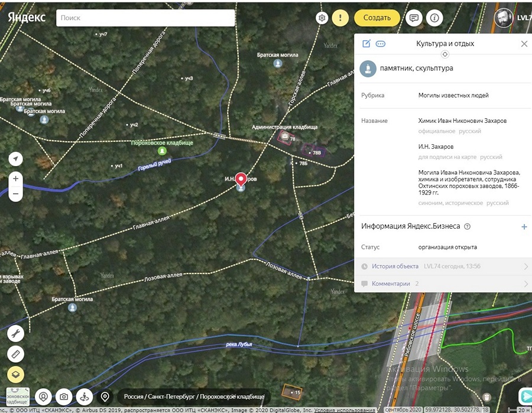Open the ruler measurement tool
The height and width of the screenshot is (413, 532).
[15, 355]
